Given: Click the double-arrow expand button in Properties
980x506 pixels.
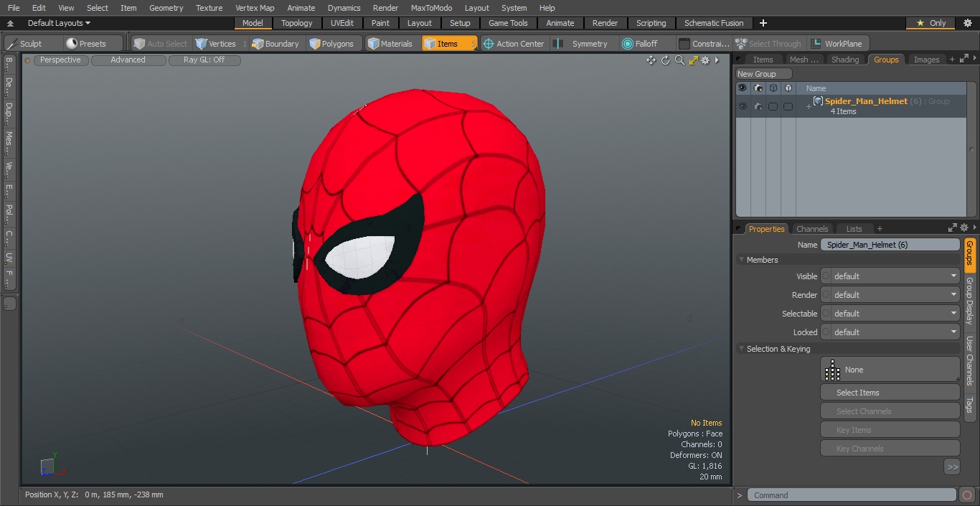Looking at the screenshot, I should [952, 467].
